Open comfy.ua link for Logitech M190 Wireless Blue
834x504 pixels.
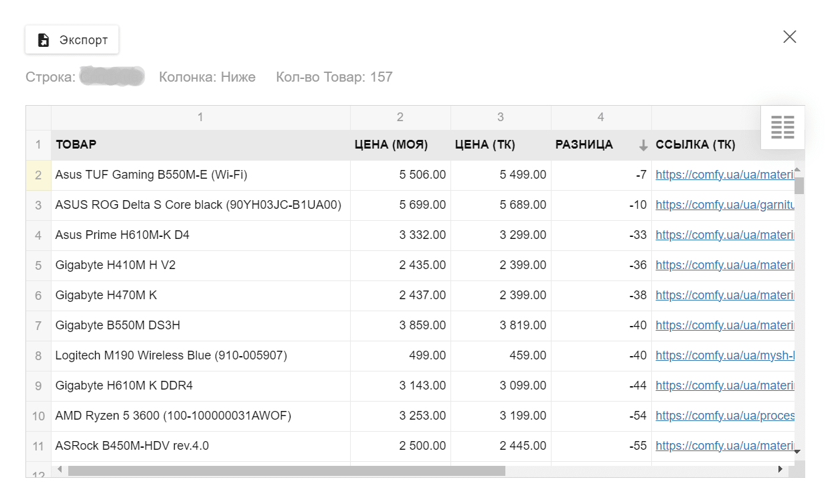pos(725,356)
